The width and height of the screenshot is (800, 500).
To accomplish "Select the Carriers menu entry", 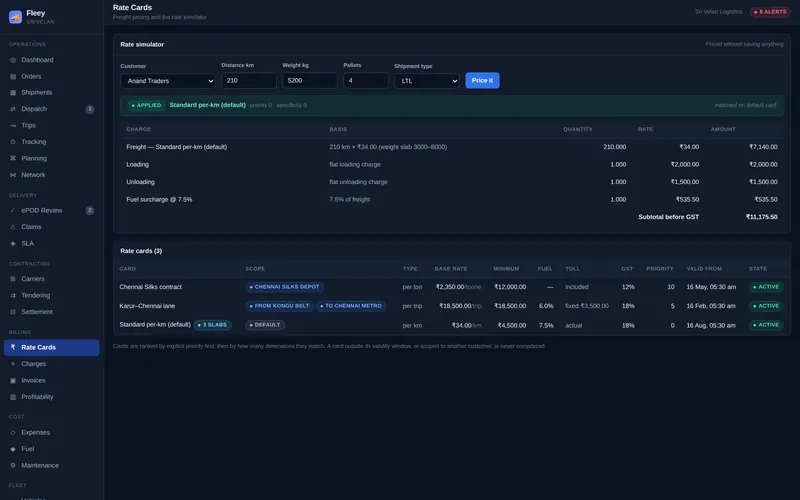I will [x=52, y=279].
